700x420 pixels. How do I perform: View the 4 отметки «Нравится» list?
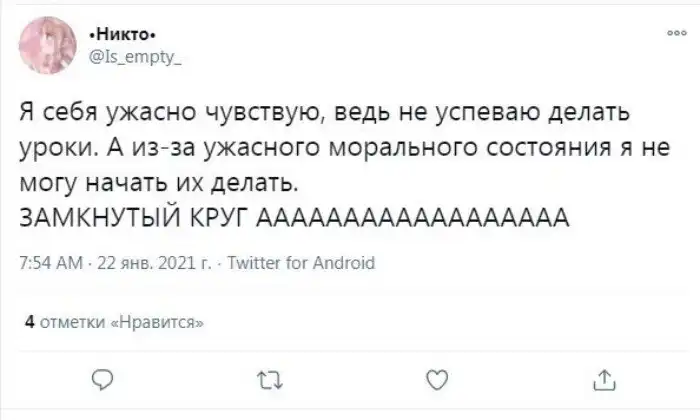point(114,322)
